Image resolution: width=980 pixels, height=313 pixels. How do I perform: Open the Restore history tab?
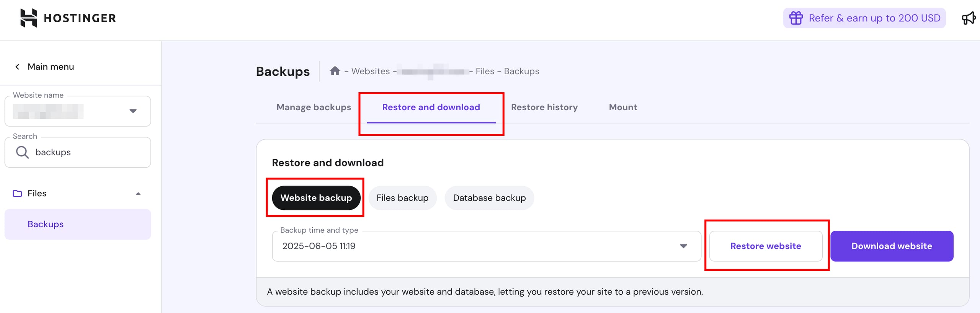[x=544, y=108]
